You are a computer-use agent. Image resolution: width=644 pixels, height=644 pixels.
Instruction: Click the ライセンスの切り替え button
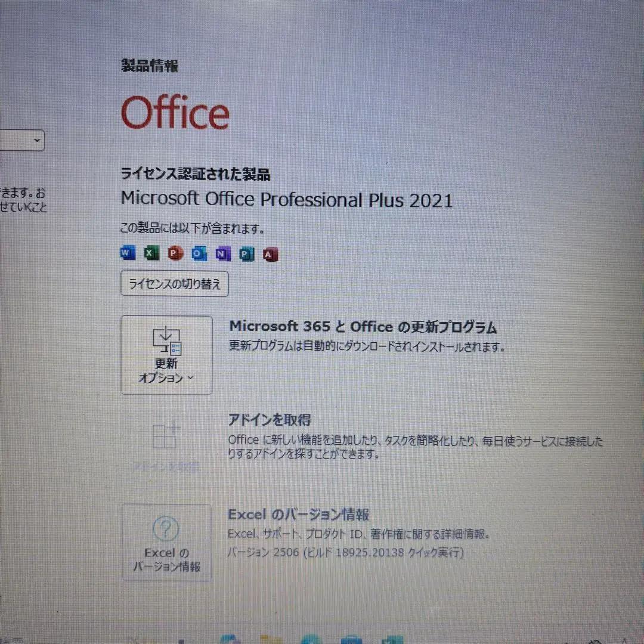point(175,283)
